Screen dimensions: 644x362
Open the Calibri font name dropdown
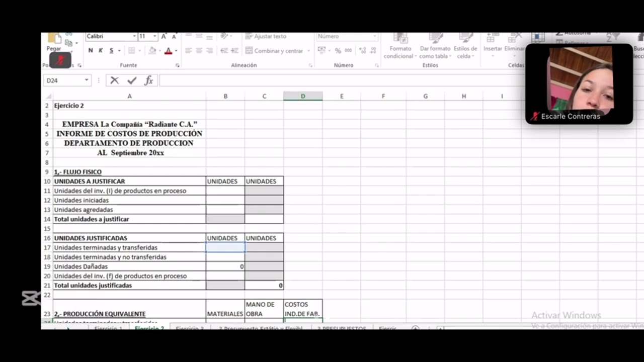134,36
